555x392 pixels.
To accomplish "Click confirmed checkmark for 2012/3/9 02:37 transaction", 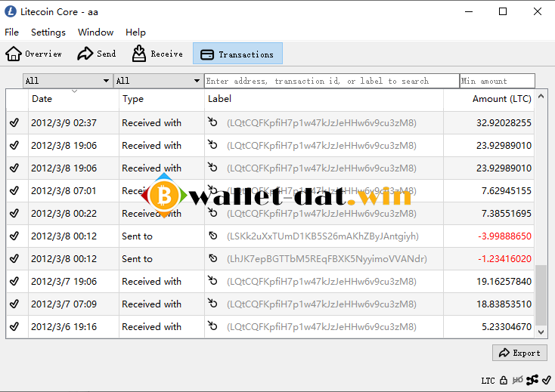I will coord(14,122).
